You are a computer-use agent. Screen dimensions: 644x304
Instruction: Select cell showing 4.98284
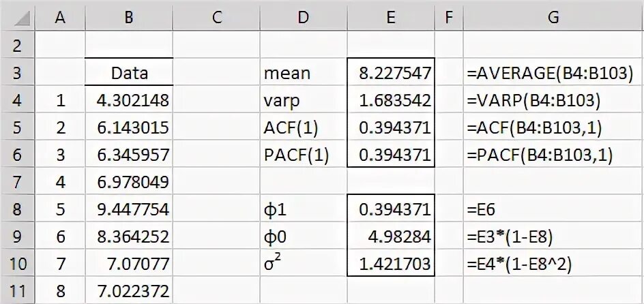click(390, 237)
